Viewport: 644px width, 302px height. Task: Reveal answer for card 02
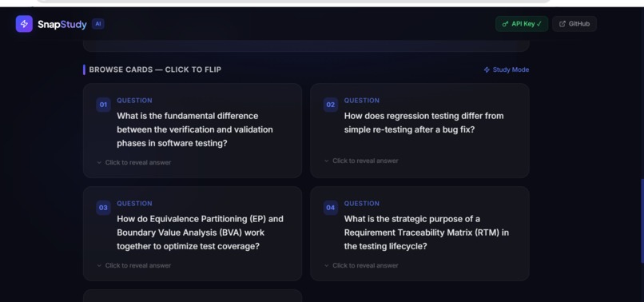click(361, 161)
